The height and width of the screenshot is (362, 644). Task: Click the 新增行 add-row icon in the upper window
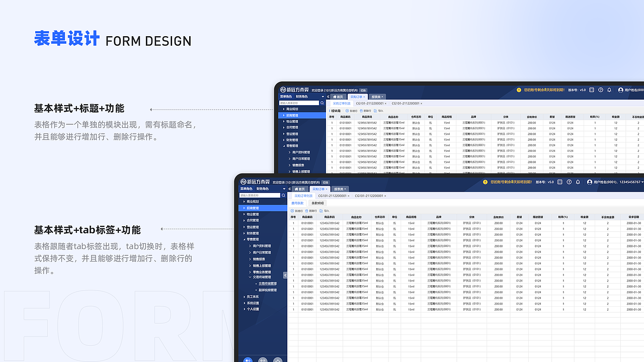pos(347,111)
